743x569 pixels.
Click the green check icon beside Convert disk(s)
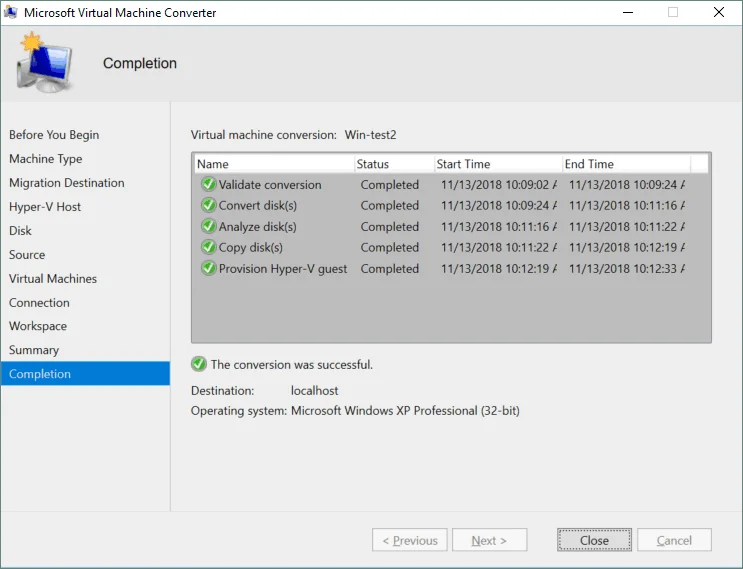click(208, 205)
